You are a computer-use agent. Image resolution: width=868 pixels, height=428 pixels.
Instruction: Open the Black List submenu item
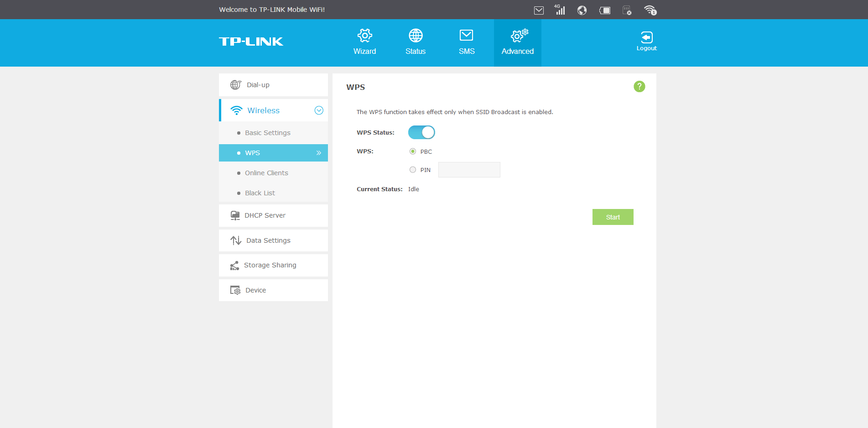[x=260, y=193]
